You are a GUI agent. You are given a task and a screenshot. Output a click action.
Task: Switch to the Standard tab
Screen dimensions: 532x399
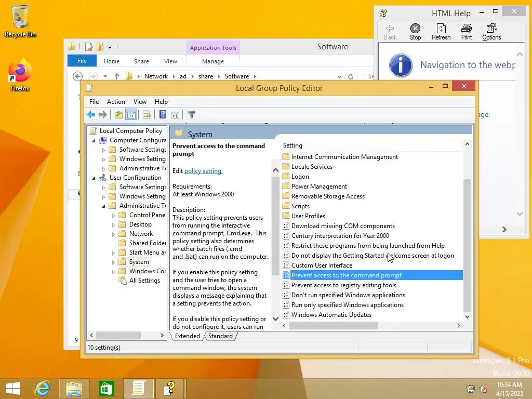(x=220, y=336)
